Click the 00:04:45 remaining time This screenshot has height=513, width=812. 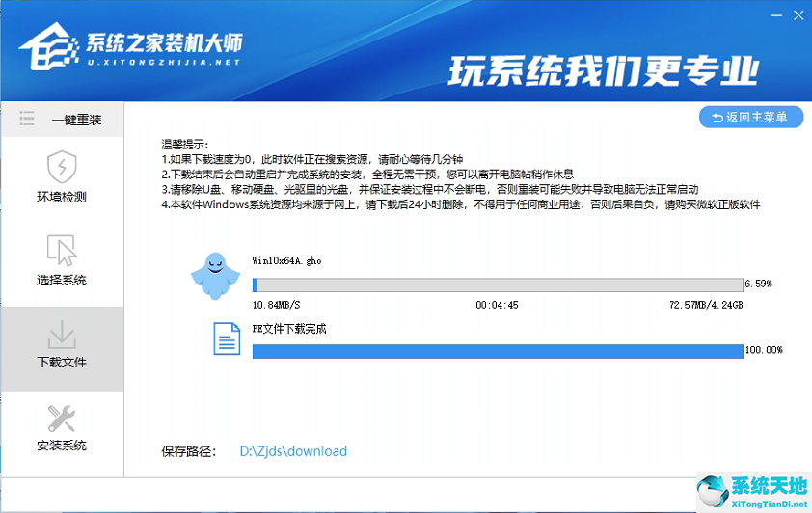[x=498, y=305]
